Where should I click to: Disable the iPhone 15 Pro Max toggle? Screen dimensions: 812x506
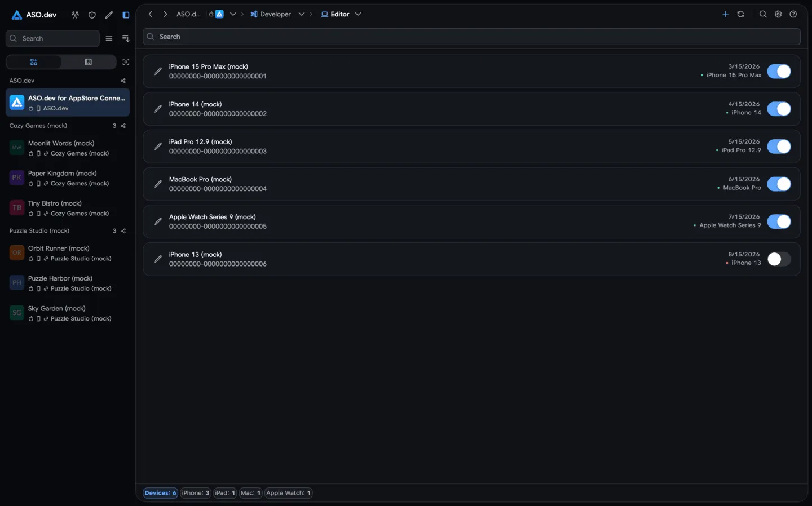pyautogui.click(x=779, y=71)
